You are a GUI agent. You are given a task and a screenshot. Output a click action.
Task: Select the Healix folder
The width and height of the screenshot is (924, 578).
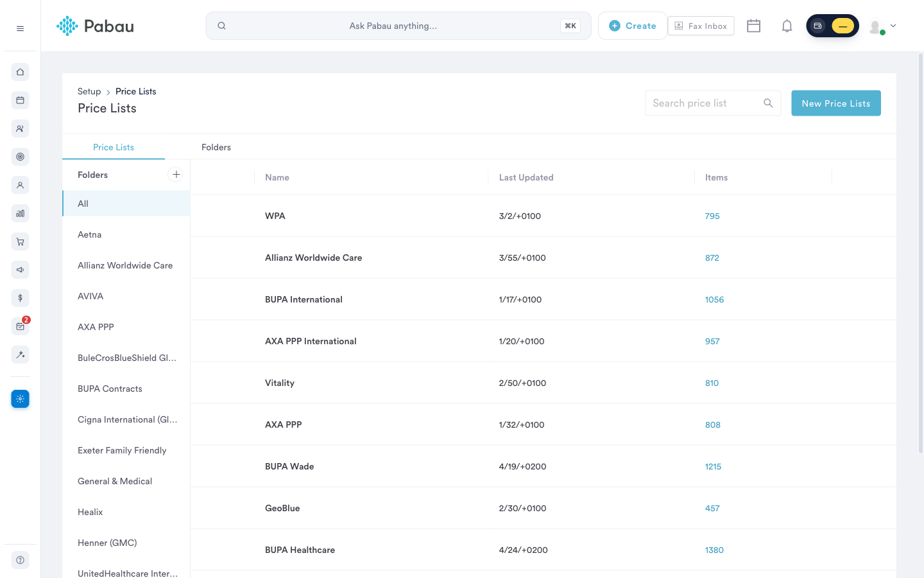pos(126,512)
